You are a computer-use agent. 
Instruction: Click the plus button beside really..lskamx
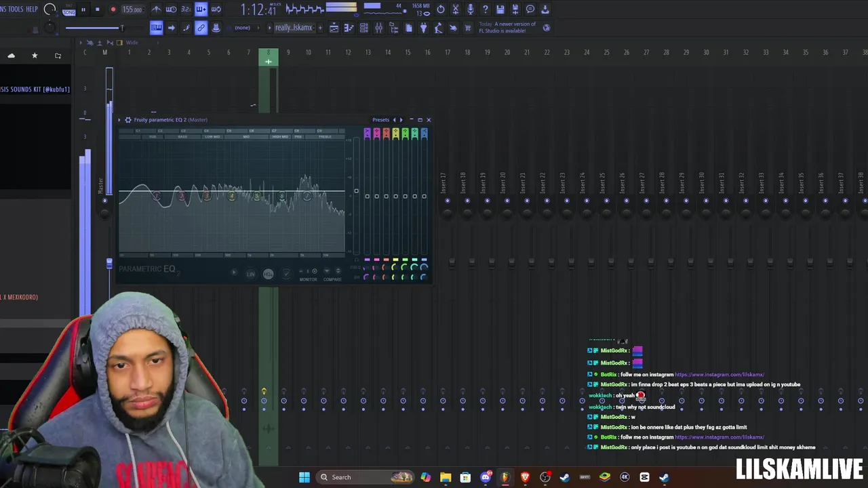[320, 28]
